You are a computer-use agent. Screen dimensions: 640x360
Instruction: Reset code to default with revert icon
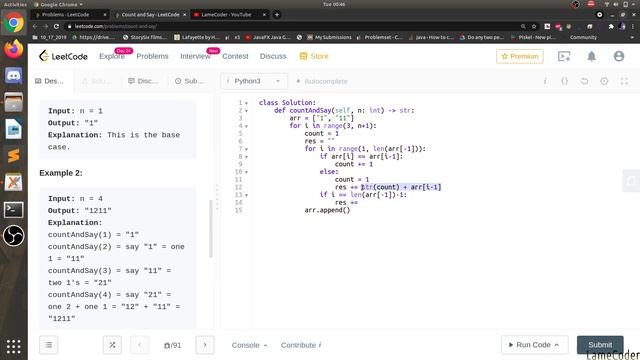coord(584,81)
